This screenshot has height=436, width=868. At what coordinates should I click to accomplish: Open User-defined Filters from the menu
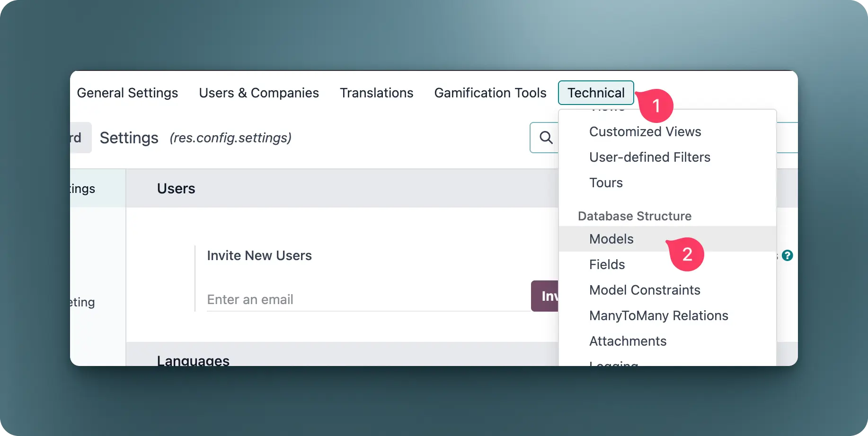[x=649, y=157]
